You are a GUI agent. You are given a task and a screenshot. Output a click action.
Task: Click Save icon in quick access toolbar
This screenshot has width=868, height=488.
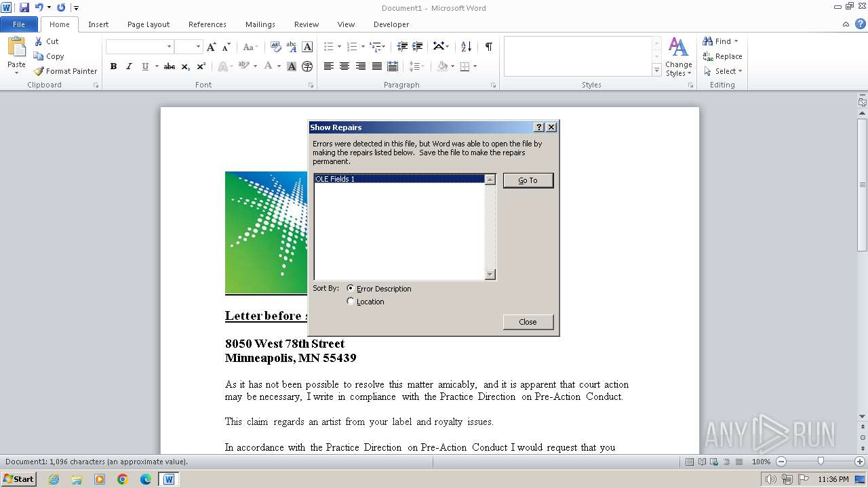pyautogui.click(x=24, y=7)
